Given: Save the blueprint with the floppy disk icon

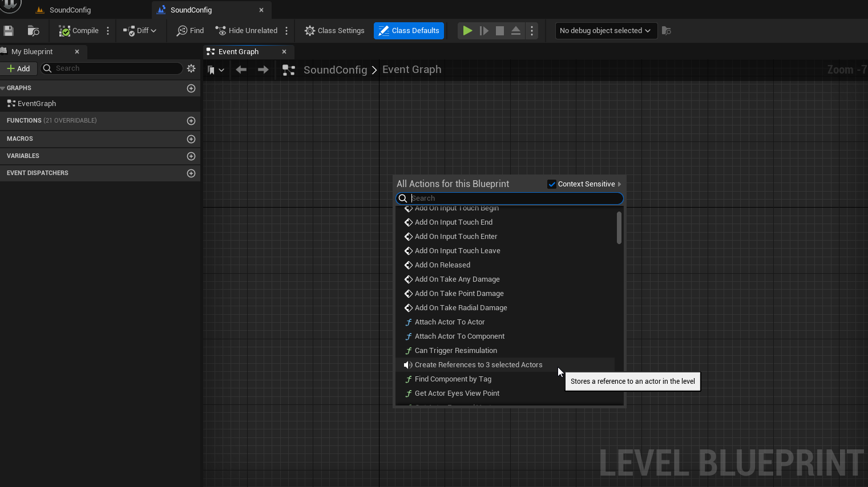Looking at the screenshot, I should pyautogui.click(x=9, y=31).
